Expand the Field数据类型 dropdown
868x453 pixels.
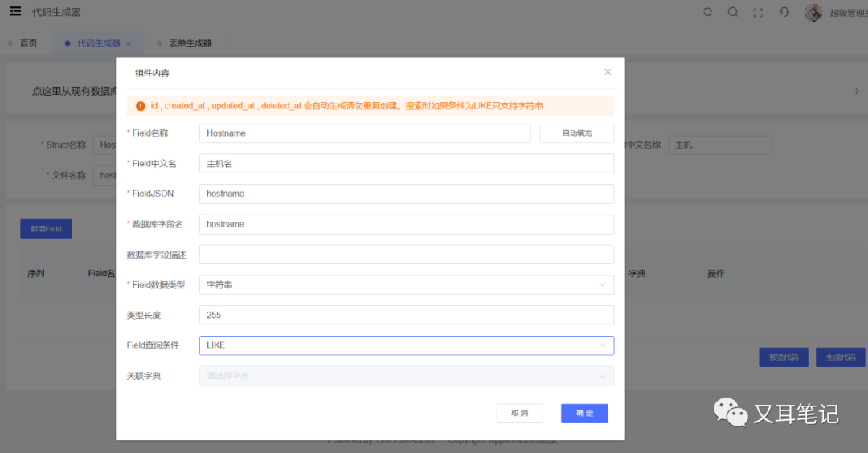coord(406,284)
